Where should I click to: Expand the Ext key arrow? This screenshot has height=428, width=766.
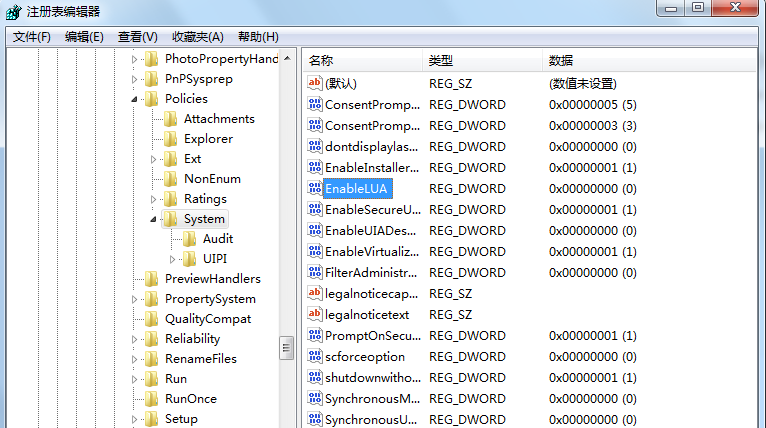pyautogui.click(x=153, y=159)
